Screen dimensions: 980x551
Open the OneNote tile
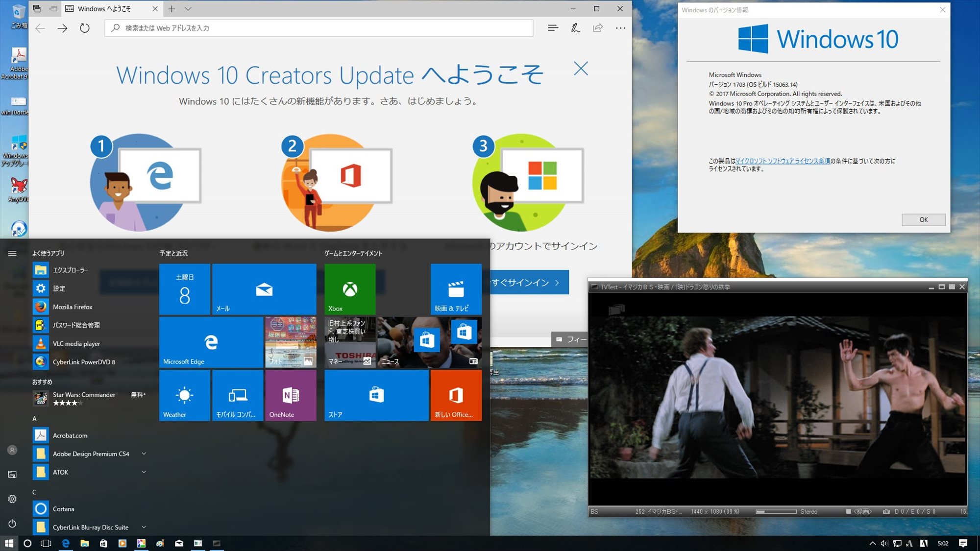291,395
